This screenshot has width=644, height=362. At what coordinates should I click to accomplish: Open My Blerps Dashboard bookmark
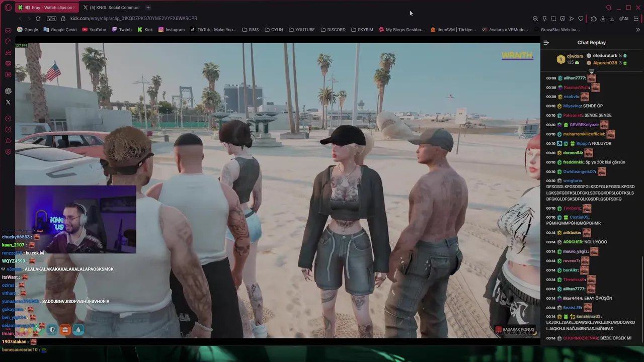tap(401, 30)
